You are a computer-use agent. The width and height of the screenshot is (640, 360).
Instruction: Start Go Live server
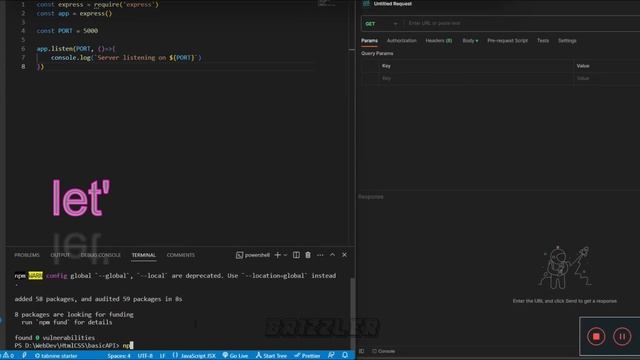(236, 356)
